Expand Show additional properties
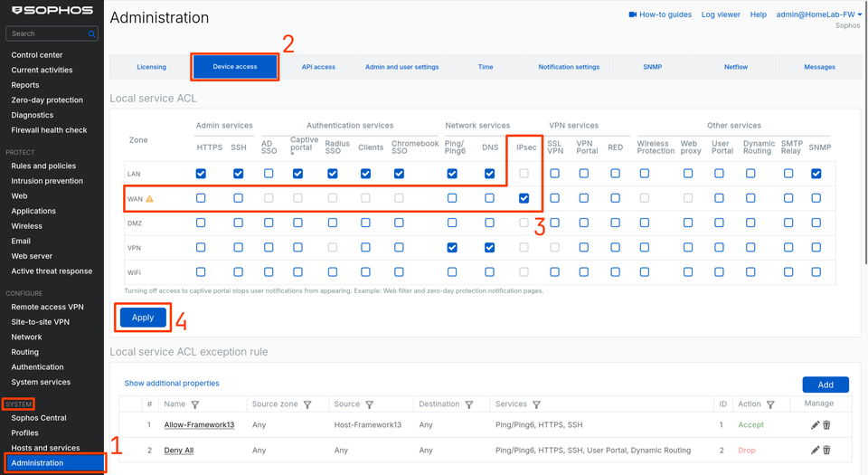Viewport: 868px width, 475px height. click(172, 383)
